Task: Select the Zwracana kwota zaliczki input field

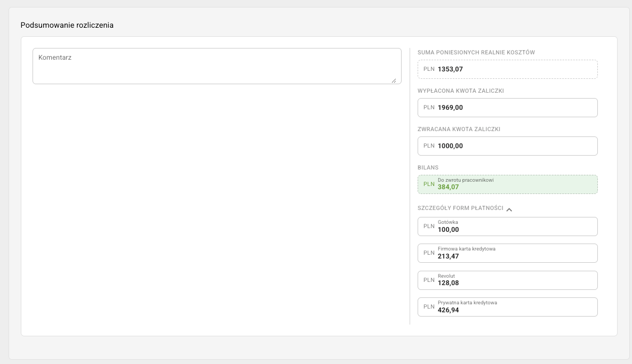Action: point(507,146)
